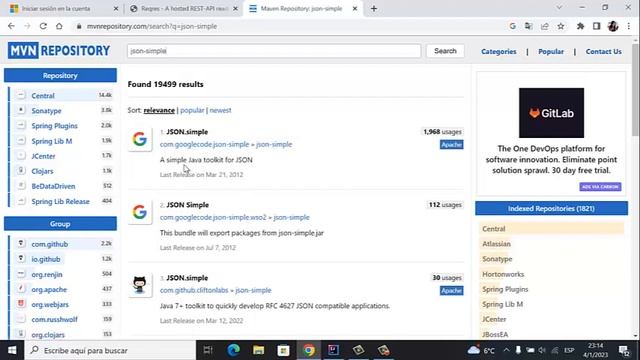Click the Google icon for the first JSON.simple result
640x360 pixels.
pyautogui.click(x=140, y=139)
